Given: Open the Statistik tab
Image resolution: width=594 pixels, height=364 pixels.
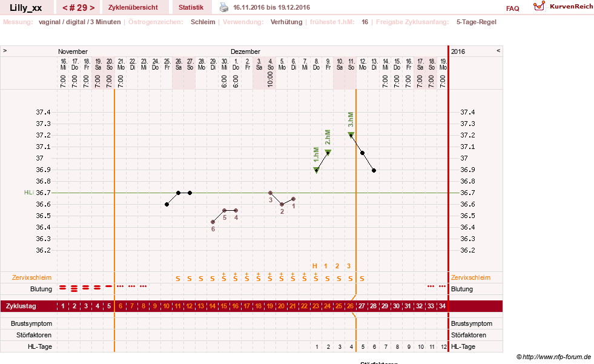Looking at the screenshot, I should (x=191, y=7).
